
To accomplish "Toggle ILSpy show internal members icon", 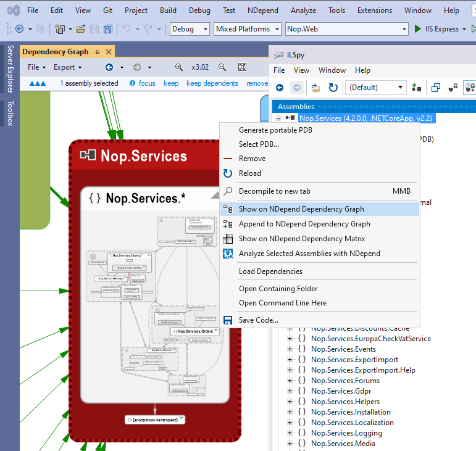I will click(x=453, y=88).
